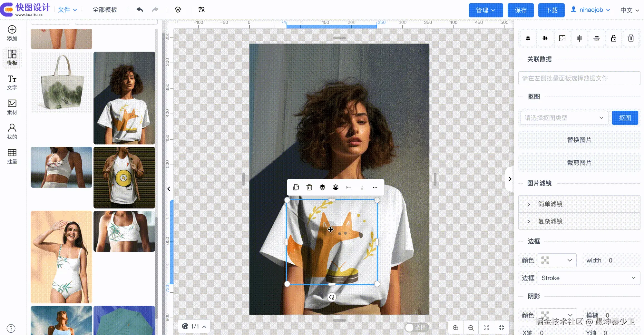The height and width of the screenshot is (335, 644).
Task: Click the three-dots more options icon
Action: click(x=375, y=188)
